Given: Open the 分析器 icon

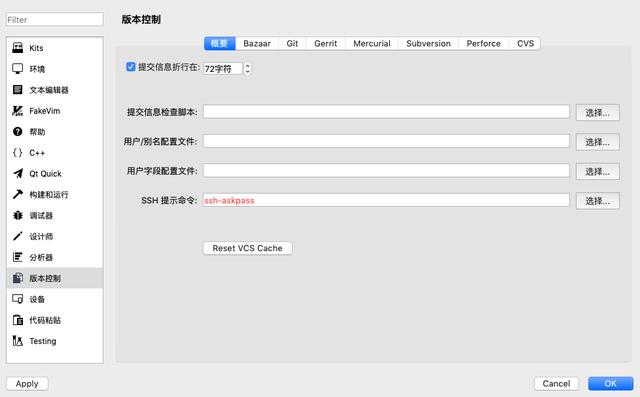Looking at the screenshot, I should point(18,257).
